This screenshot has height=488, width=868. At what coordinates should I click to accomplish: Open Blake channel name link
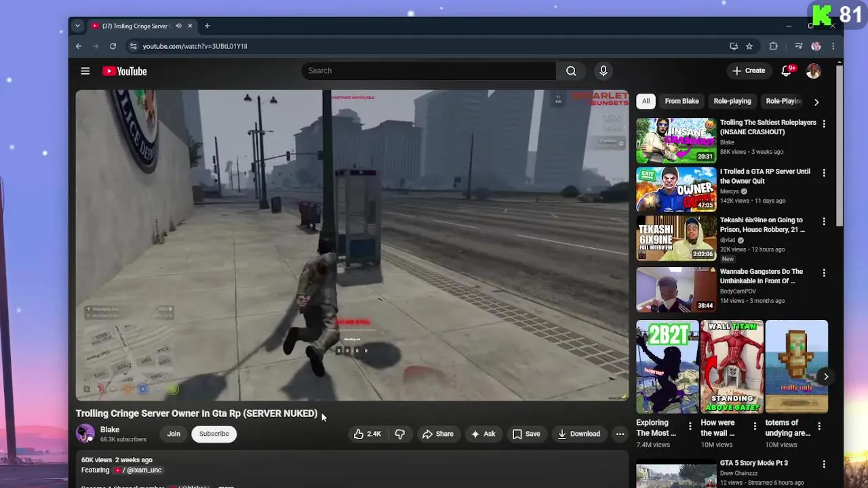pyautogui.click(x=110, y=430)
